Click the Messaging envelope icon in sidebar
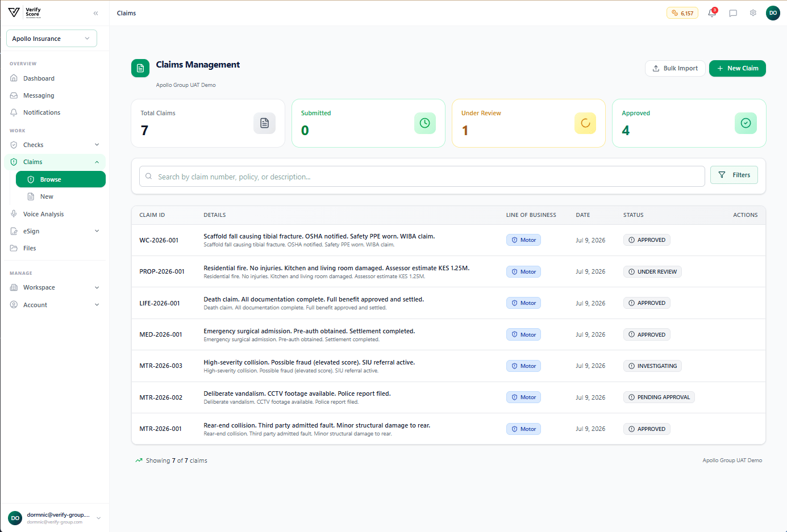 click(14, 95)
